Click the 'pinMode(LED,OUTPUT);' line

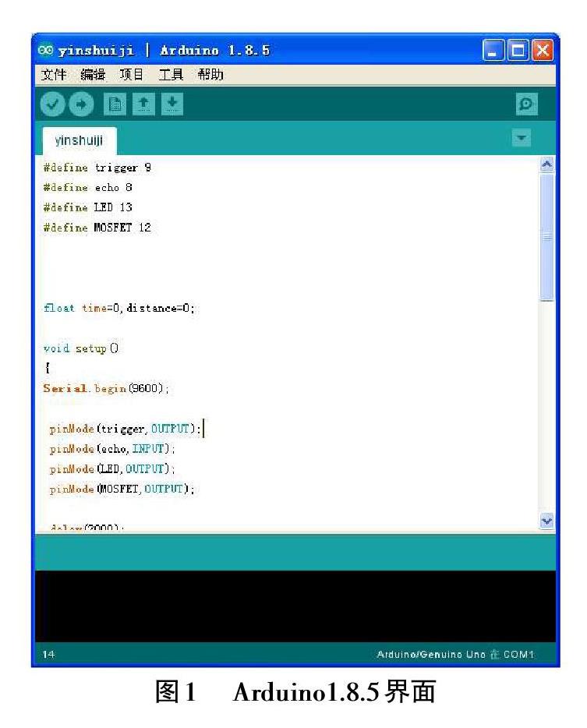(112, 469)
